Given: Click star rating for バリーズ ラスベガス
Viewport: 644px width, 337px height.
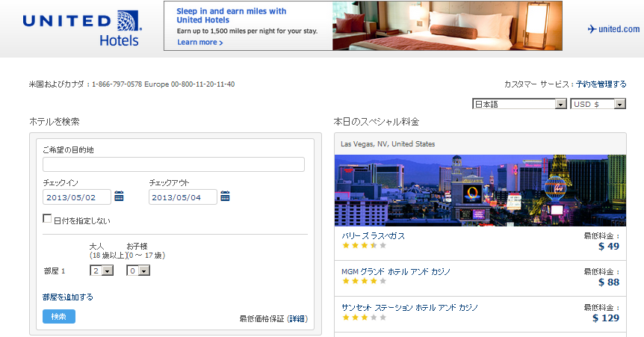Looking at the screenshot, I should [x=365, y=245].
